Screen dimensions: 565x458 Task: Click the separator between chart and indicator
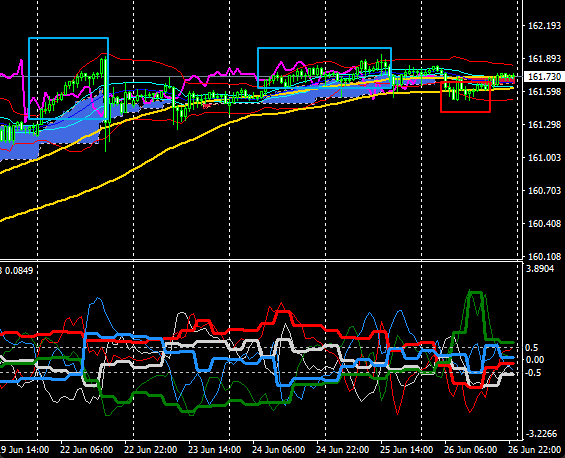pyautogui.click(x=261, y=261)
